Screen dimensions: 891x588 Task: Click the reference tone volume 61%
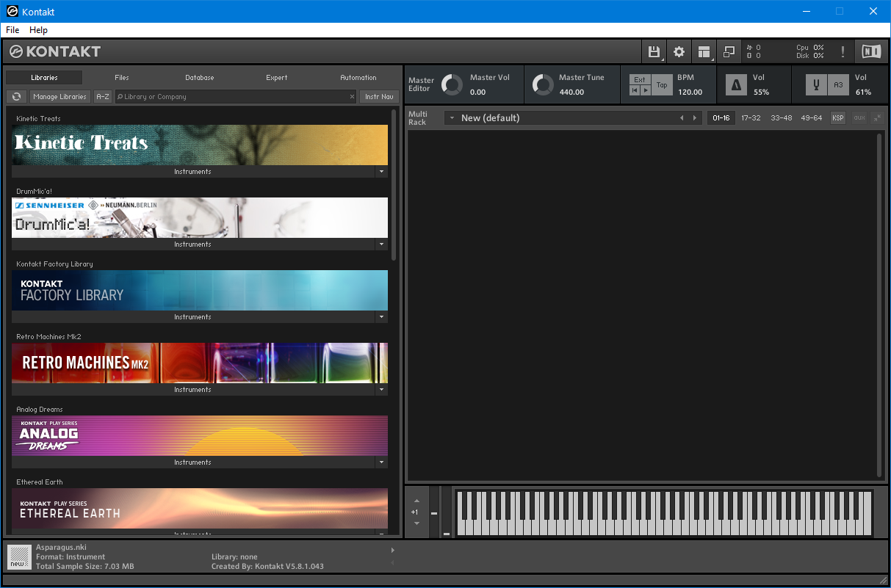(863, 92)
